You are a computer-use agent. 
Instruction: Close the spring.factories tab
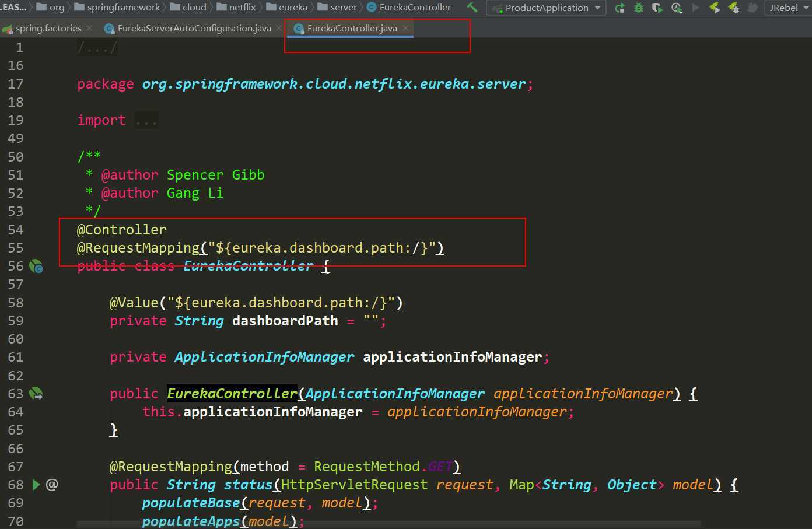coord(89,28)
